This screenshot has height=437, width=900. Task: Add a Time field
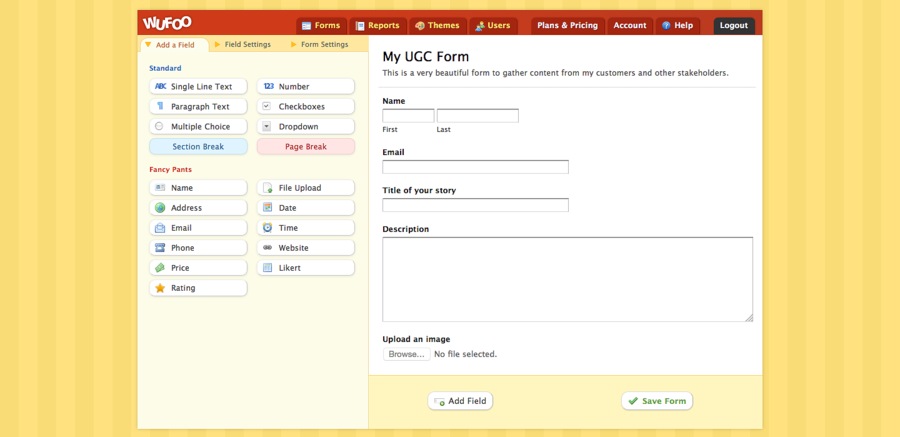tap(306, 228)
